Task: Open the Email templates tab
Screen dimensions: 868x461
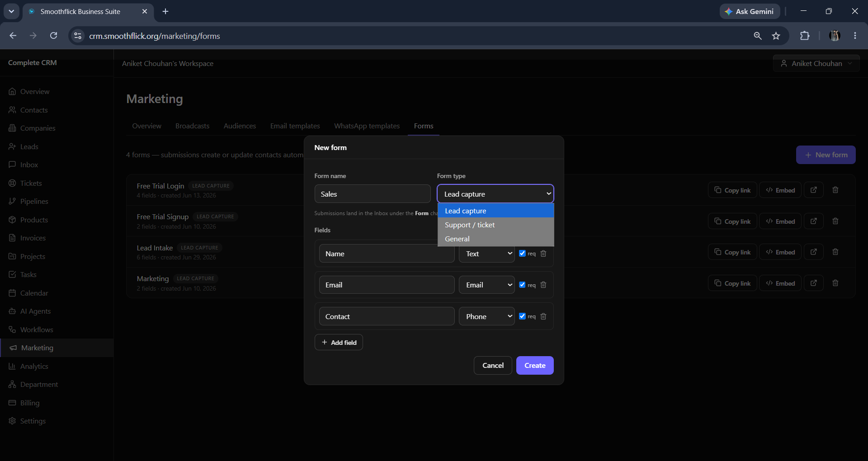Action: click(295, 126)
